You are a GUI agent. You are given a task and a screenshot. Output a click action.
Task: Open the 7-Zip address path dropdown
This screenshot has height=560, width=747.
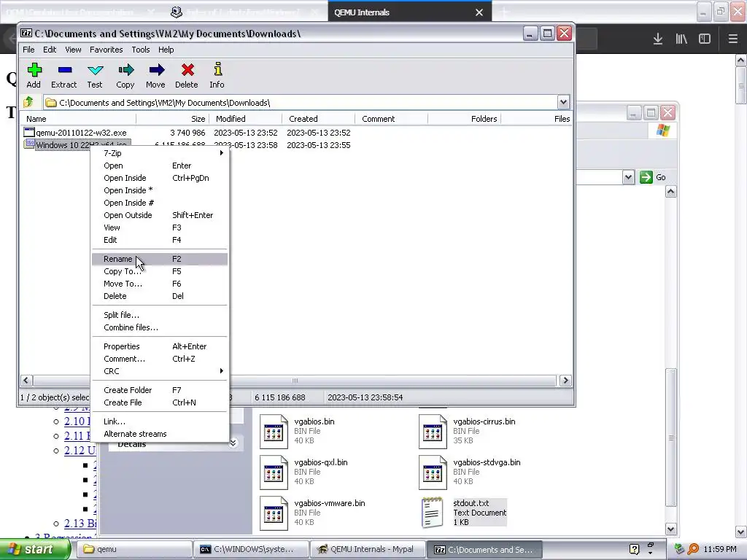click(x=563, y=102)
